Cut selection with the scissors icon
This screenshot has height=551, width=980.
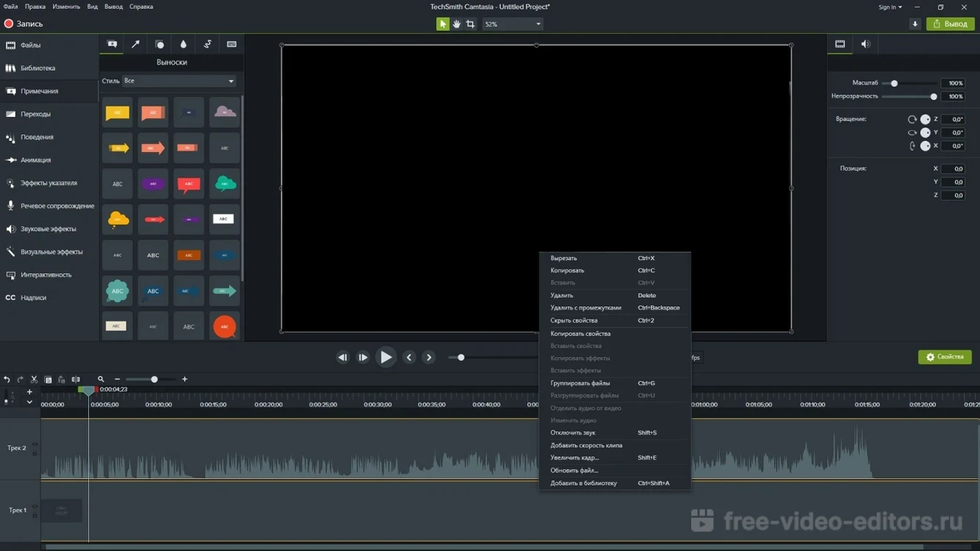click(34, 380)
